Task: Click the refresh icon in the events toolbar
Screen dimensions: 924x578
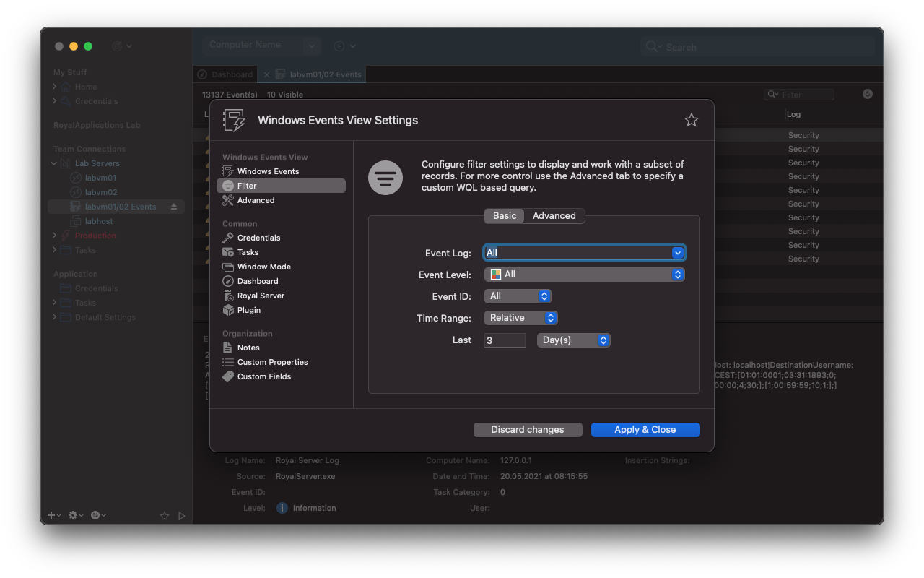Action: pyautogui.click(x=867, y=94)
